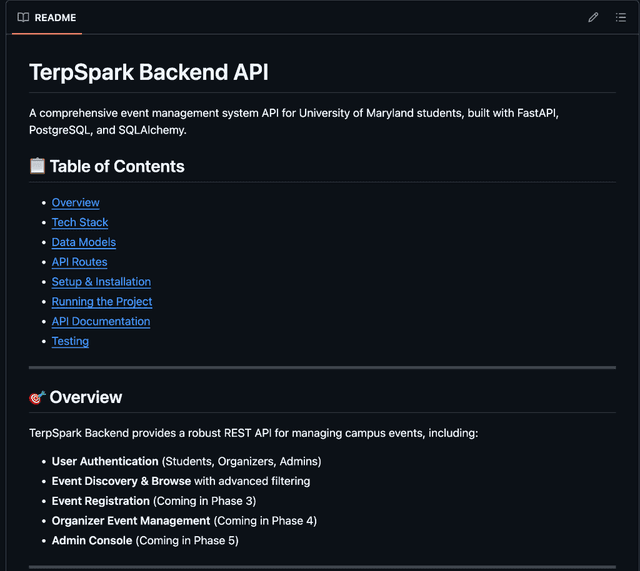640x571 pixels.
Task: Click '(Students, Organizers, Admins)' text
Action: tap(242, 461)
